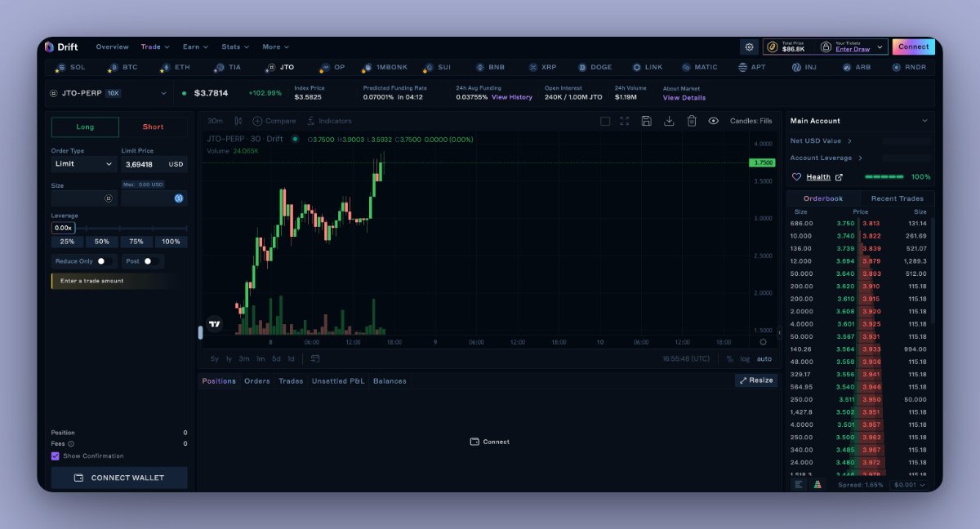This screenshot has width=980, height=529.
Task: Toggle percent scale on chart
Action: [x=730, y=359]
